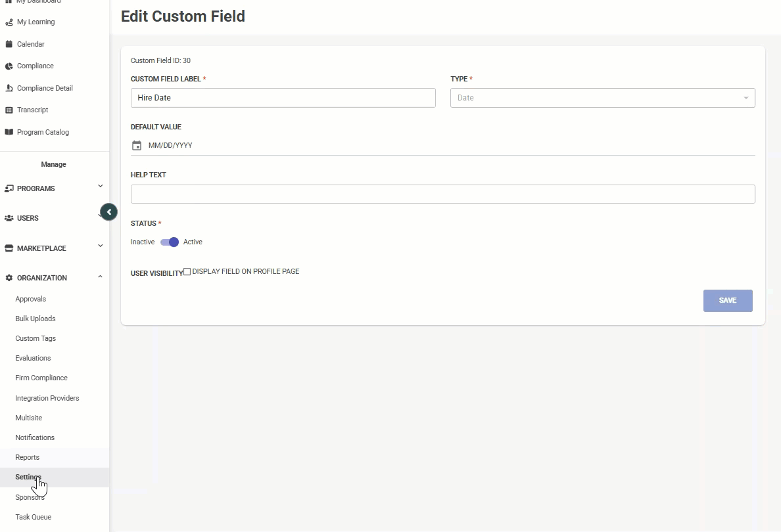Click the Transcript icon in sidebar
The image size is (781, 532).
[9, 110]
